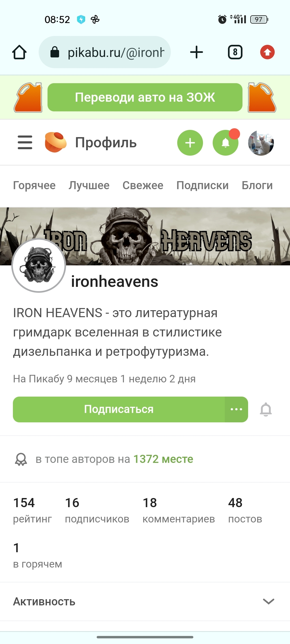Image resolution: width=290 pixels, height=644 pixels.
Task: Tap the browser home icon
Action: [19, 52]
